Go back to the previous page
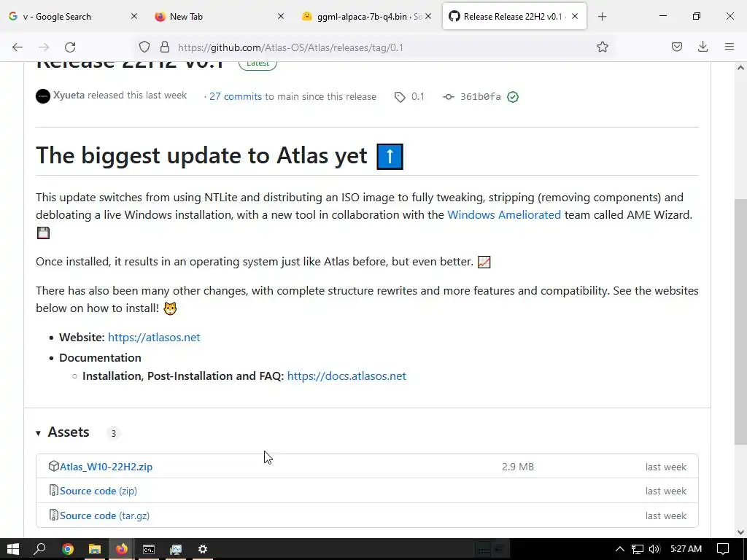747x560 pixels. pos(18,47)
